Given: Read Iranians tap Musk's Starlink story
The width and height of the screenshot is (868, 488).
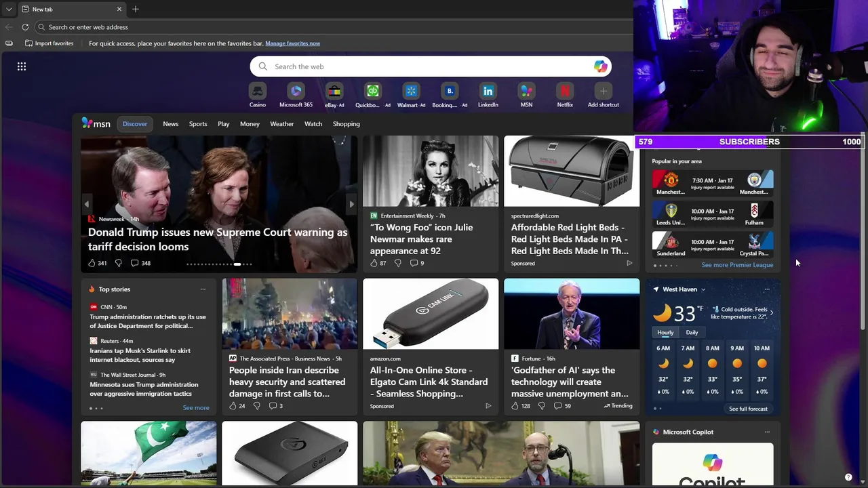Looking at the screenshot, I should pyautogui.click(x=140, y=355).
